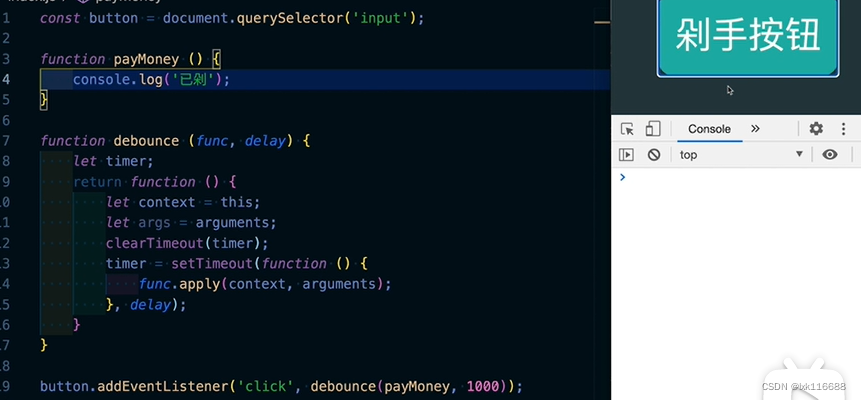Open DevTools settings gear
This screenshot has height=400, width=861.
816,129
